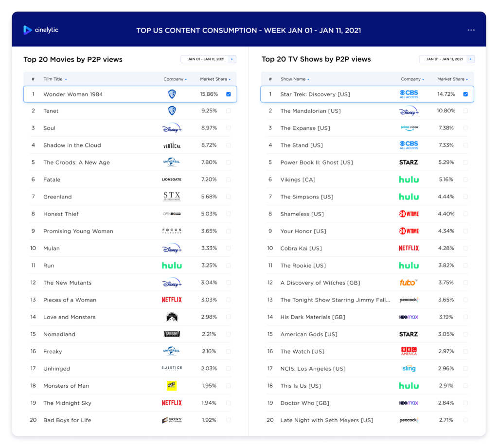Click Sling logo for NCIS: Los Angeles
Screen dimensions: 498x448
[x=409, y=368]
